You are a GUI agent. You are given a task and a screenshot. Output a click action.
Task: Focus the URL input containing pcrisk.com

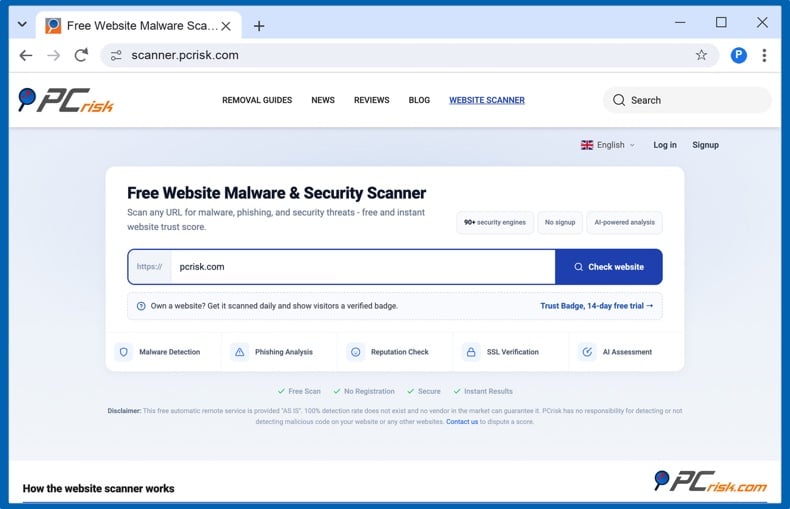click(x=363, y=267)
